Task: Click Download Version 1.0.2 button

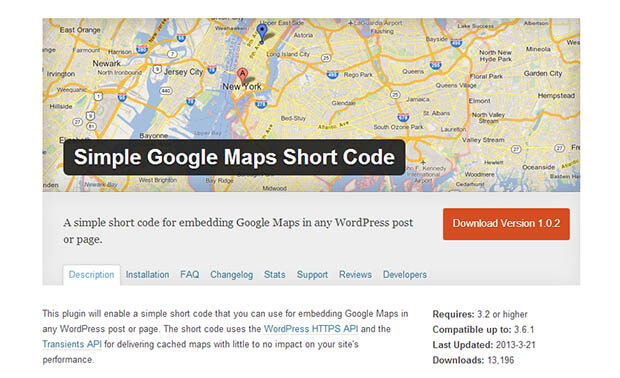Action: (506, 224)
